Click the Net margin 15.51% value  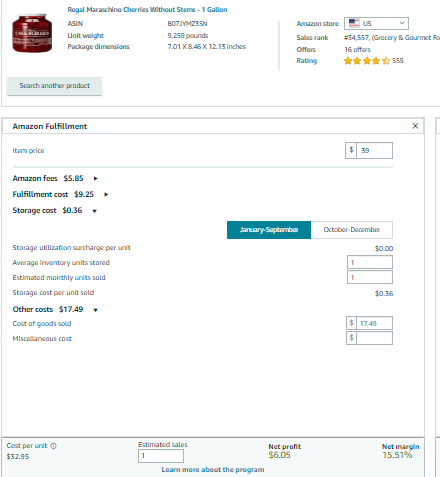(x=397, y=455)
